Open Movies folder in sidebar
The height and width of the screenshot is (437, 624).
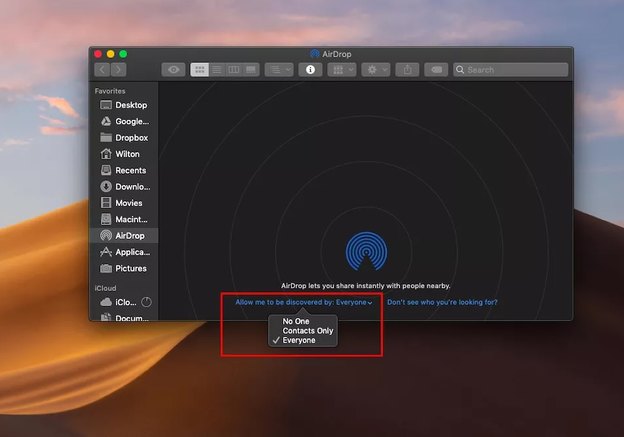(128, 203)
